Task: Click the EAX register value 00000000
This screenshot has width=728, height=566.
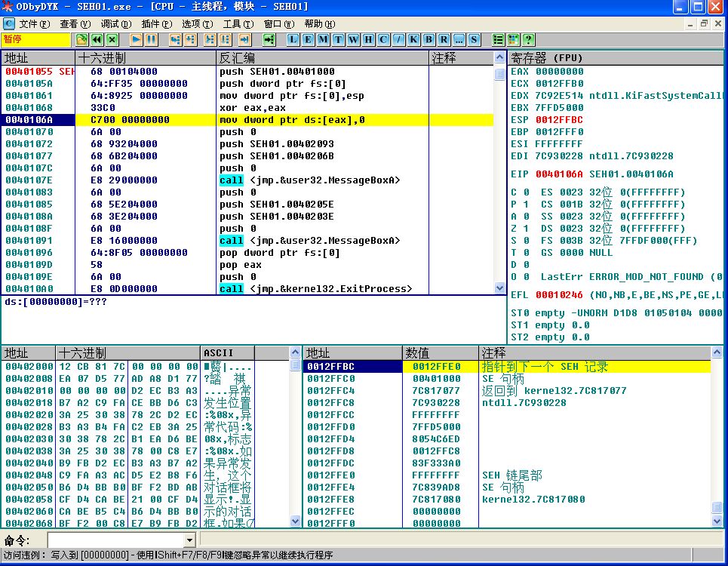Action: click(x=560, y=72)
